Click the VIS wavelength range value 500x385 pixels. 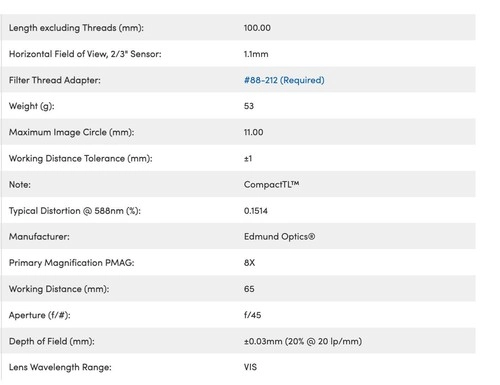pos(250,367)
